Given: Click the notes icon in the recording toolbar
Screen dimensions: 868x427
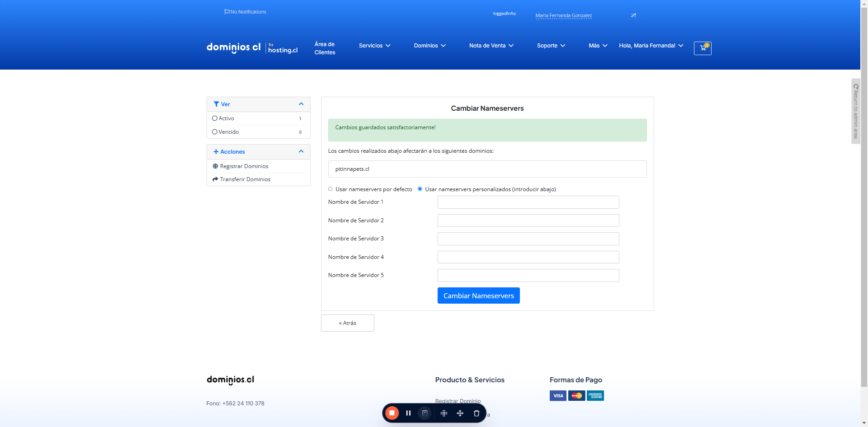Looking at the screenshot, I should [425, 413].
